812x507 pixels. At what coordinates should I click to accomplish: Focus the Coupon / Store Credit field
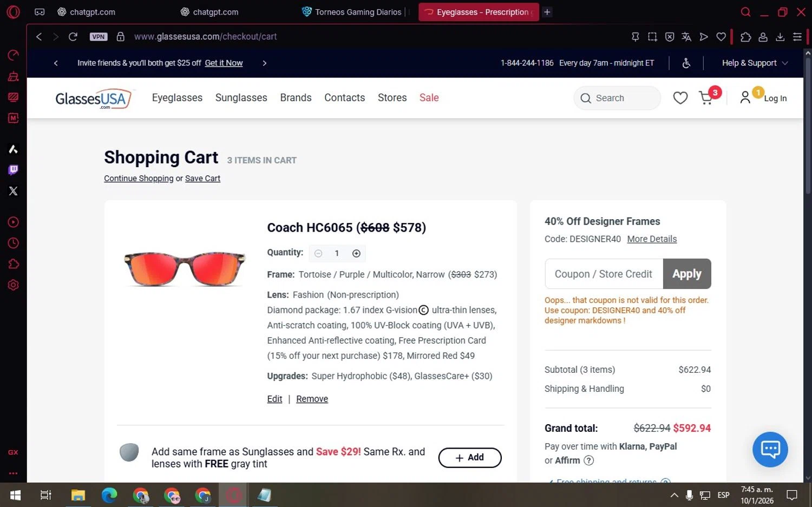pos(604,274)
